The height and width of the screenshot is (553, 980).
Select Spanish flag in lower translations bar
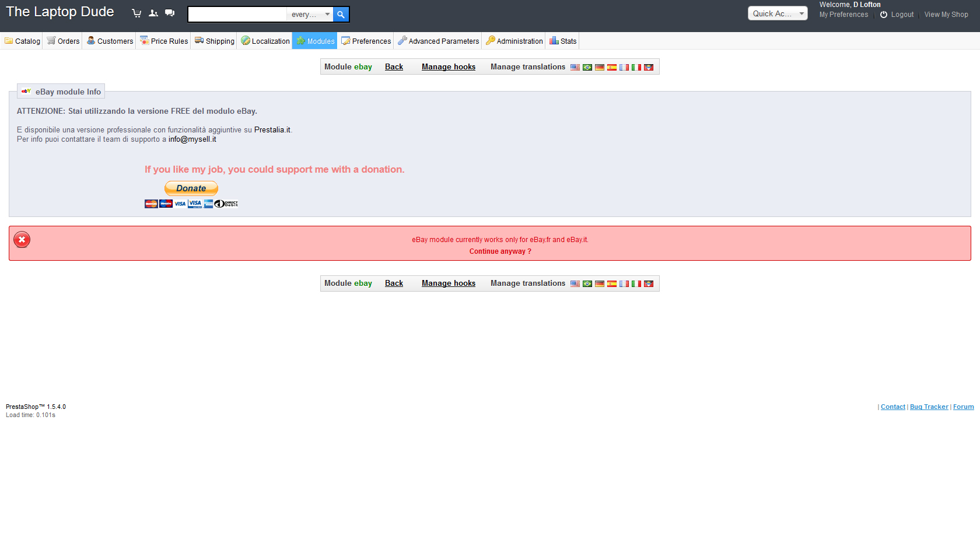tap(612, 284)
